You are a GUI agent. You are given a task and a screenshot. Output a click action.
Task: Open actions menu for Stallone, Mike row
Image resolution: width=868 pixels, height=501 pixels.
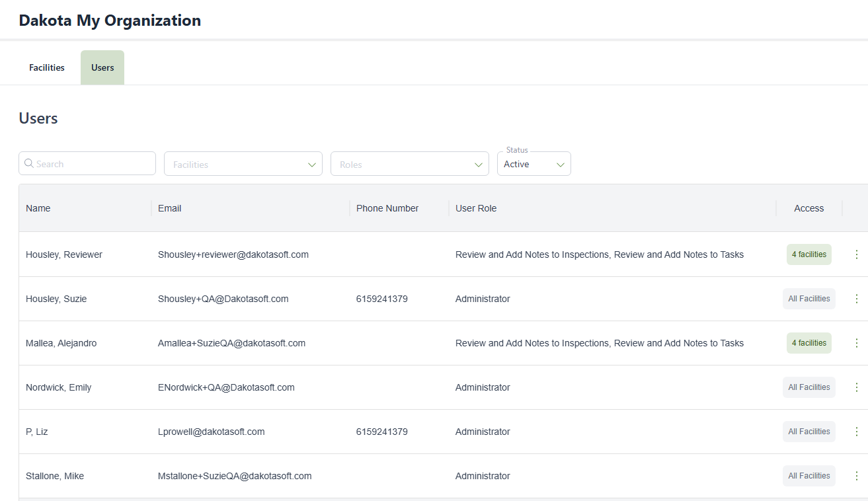click(x=857, y=476)
